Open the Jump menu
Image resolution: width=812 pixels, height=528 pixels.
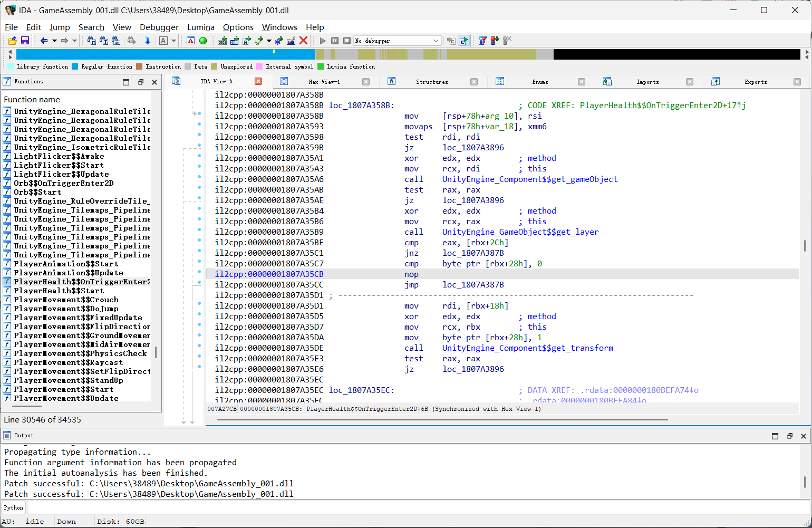[60, 27]
